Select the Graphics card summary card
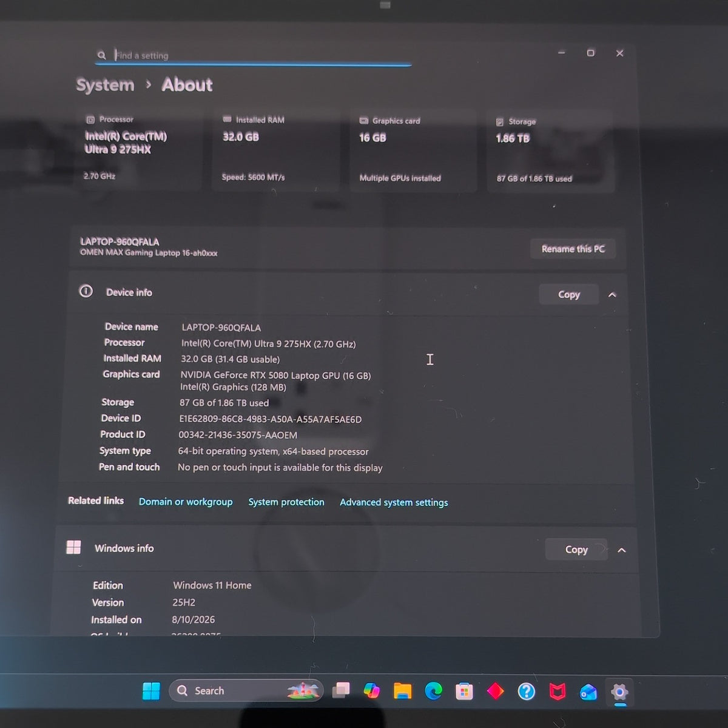This screenshot has width=728, height=728. [413, 151]
